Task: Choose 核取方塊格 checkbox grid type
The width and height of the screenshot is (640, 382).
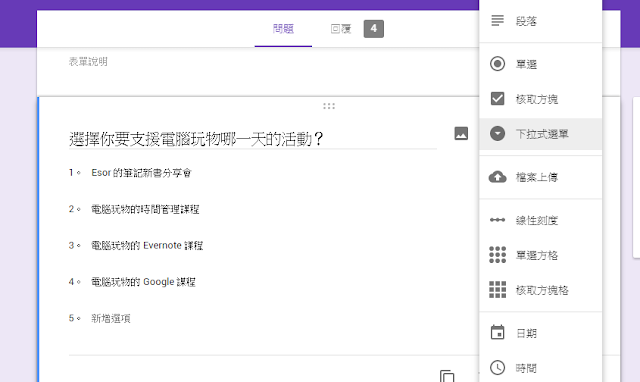Action: 540,290
